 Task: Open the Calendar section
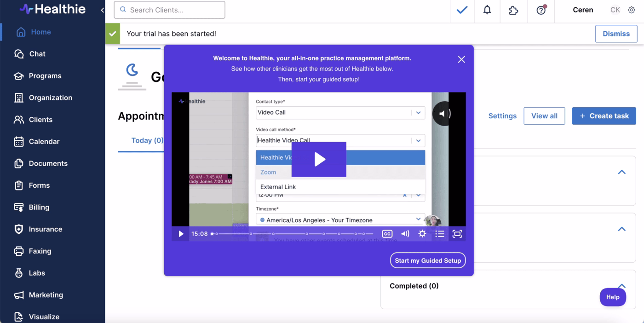click(44, 141)
